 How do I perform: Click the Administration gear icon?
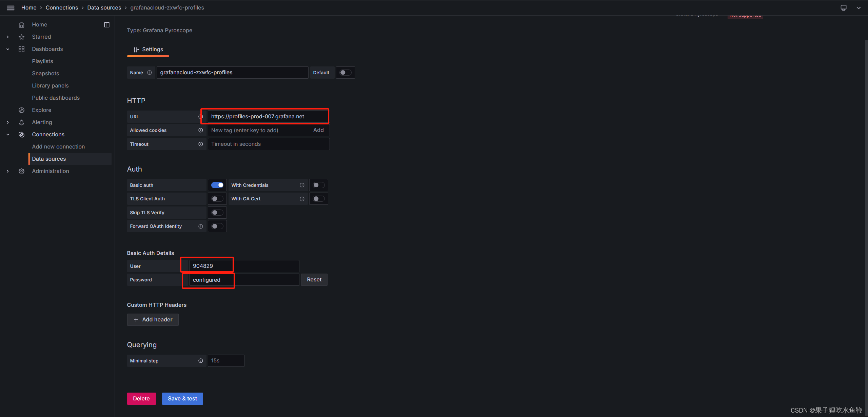(x=21, y=171)
